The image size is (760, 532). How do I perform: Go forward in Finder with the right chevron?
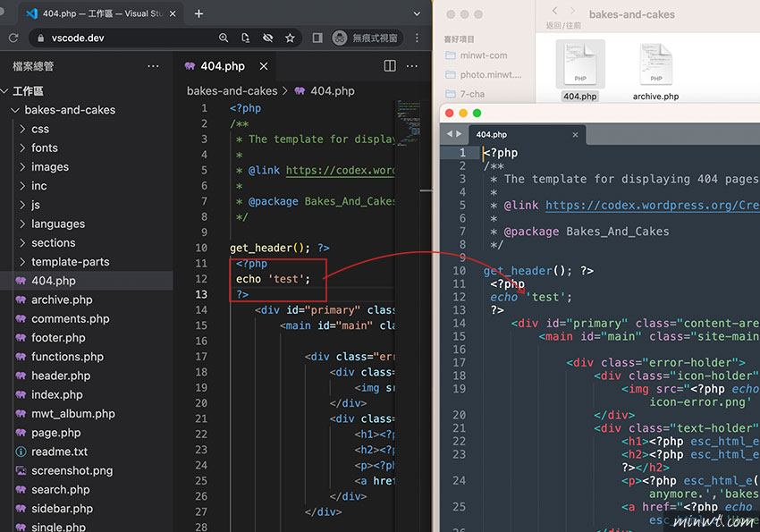(x=572, y=11)
